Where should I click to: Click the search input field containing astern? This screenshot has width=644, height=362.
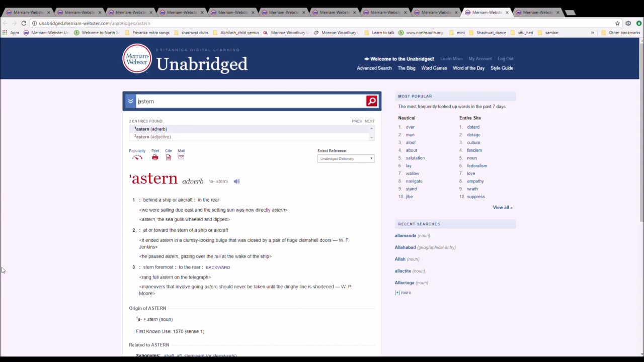(x=251, y=101)
